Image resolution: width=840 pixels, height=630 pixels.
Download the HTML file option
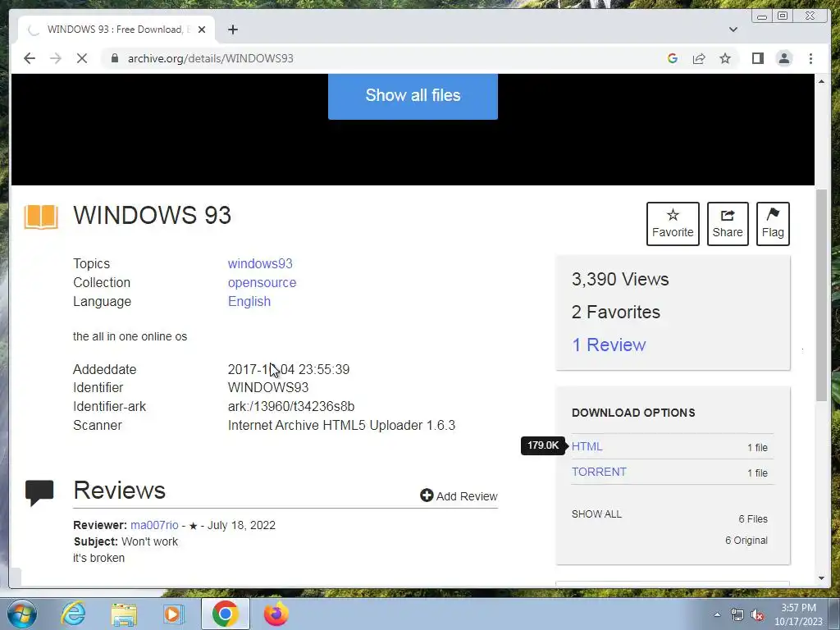(x=587, y=446)
